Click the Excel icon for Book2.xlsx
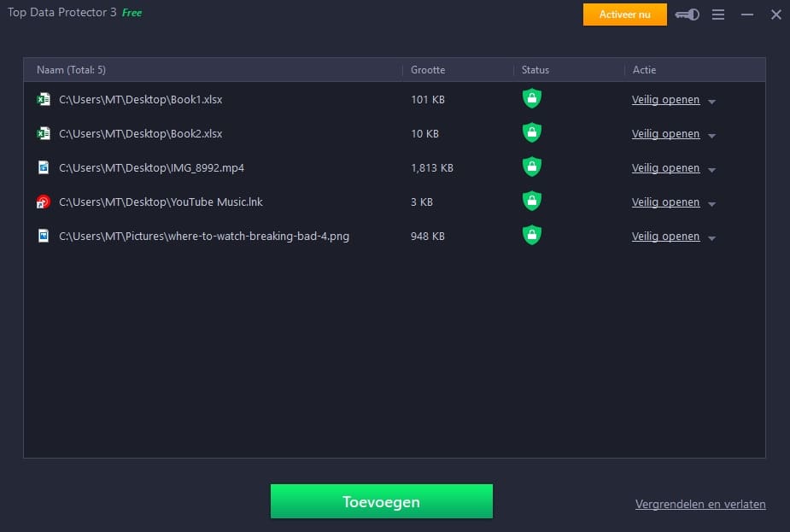790x532 pixels. [x=44, y=133]
